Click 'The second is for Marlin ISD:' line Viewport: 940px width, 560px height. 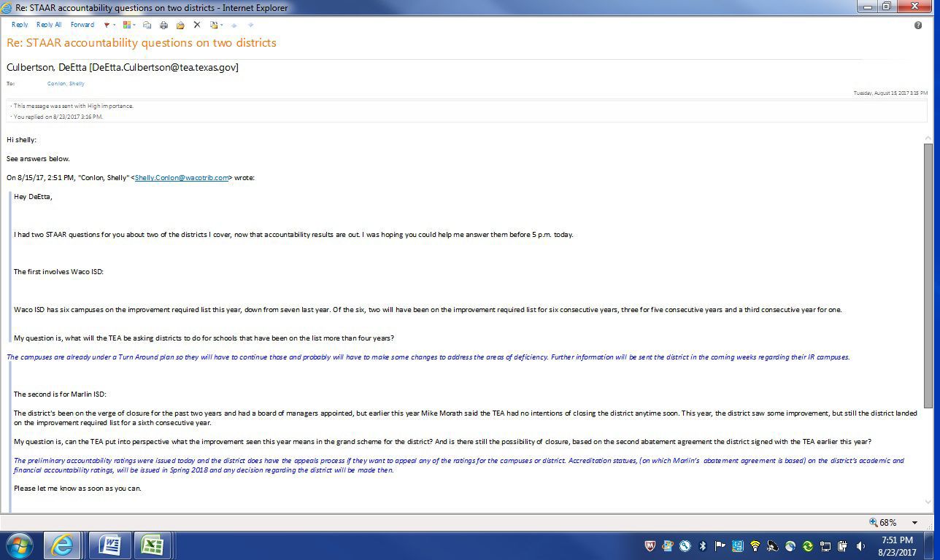60,394
